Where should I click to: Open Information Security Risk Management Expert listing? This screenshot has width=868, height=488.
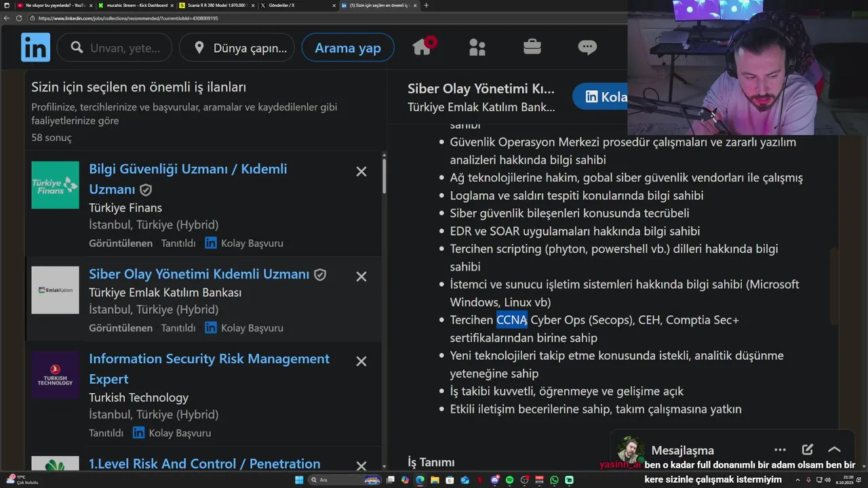tap(209, 369)
